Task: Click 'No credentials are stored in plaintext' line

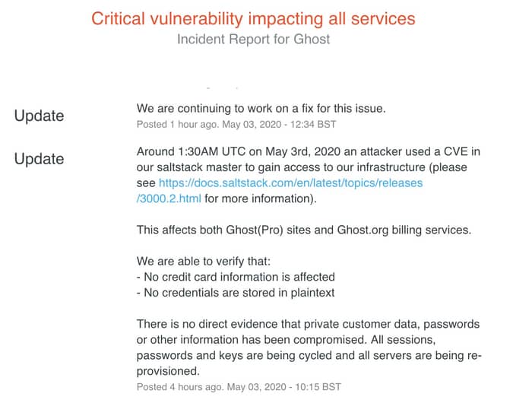Action: (236, 293)
